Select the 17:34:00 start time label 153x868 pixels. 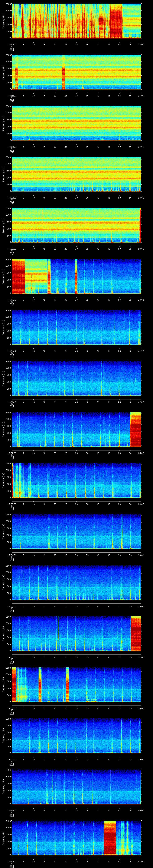pyautogui.click(x=12, y=555)
